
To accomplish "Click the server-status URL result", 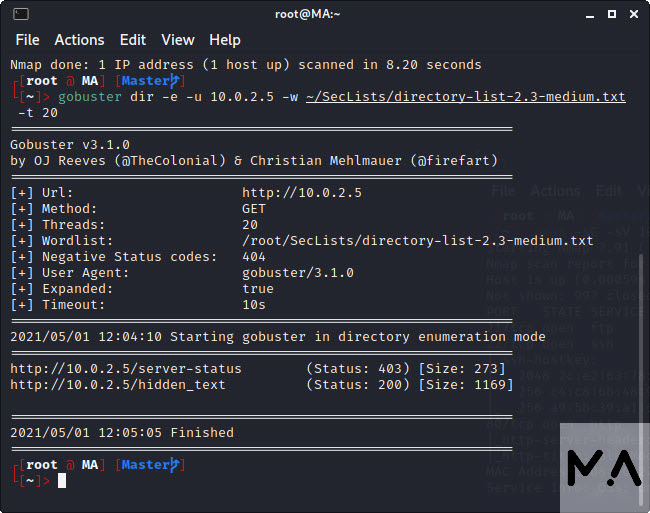I will [x=126, y=368].
